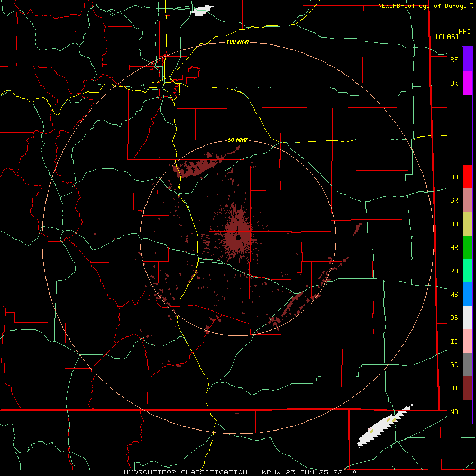Click the 50 NMI range ring label
Image resolution: width=476 pixels, height=476 pixels.
tap(237, 140)
